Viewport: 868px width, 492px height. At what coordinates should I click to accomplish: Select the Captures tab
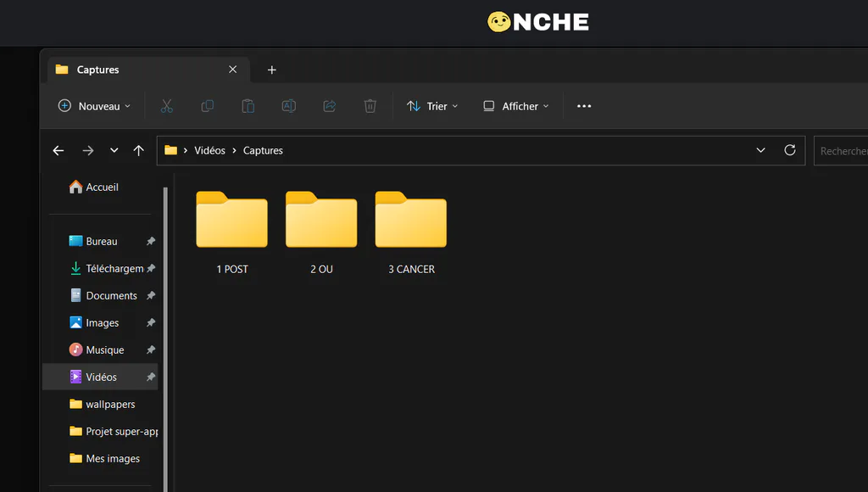148,70
